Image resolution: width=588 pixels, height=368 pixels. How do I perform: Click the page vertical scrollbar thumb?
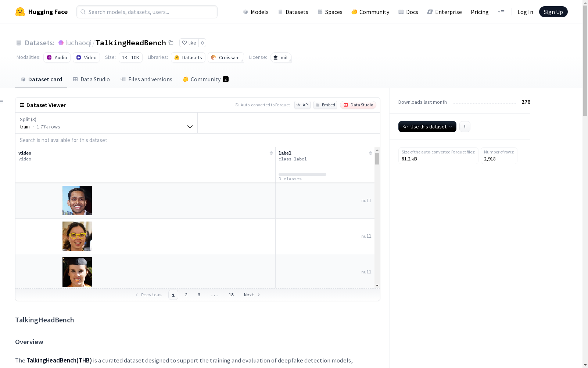tap(585, 61)
